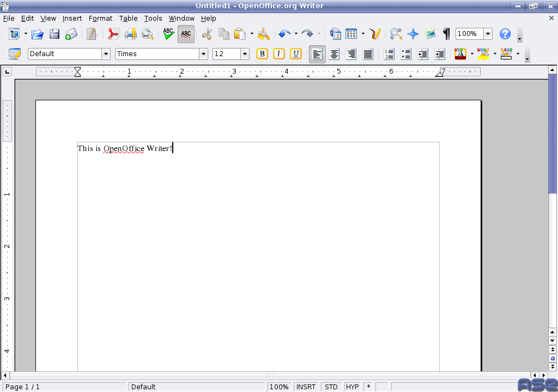The height and width of the screenshot is (392, 558).
Task: Activate Format Paintbrush icon
Action: coord(264,34)
